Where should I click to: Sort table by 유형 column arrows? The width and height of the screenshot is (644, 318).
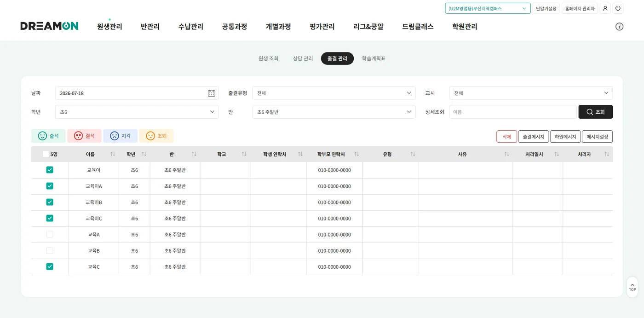point(413,154)
